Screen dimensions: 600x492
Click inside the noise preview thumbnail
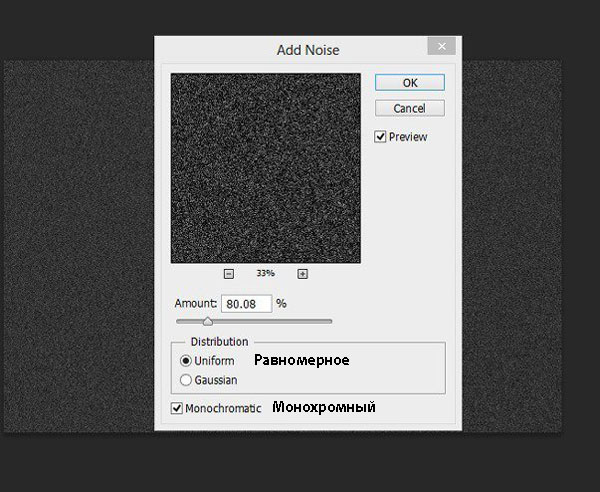tap(265, 168)
